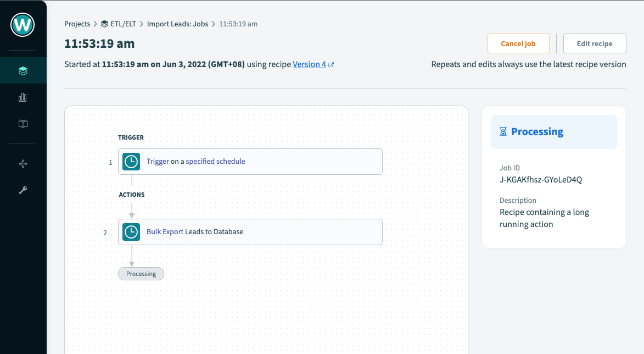Open the Bulk Export Leads to Database step
Image resolution: width=644 pixels, height=354 pixels.
click(x=250, y=231)
